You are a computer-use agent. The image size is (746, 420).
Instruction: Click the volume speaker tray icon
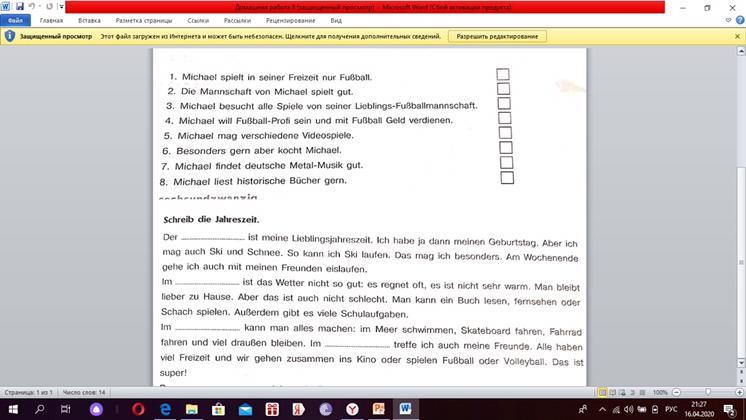pyautogui.click(x=628, y=409)
